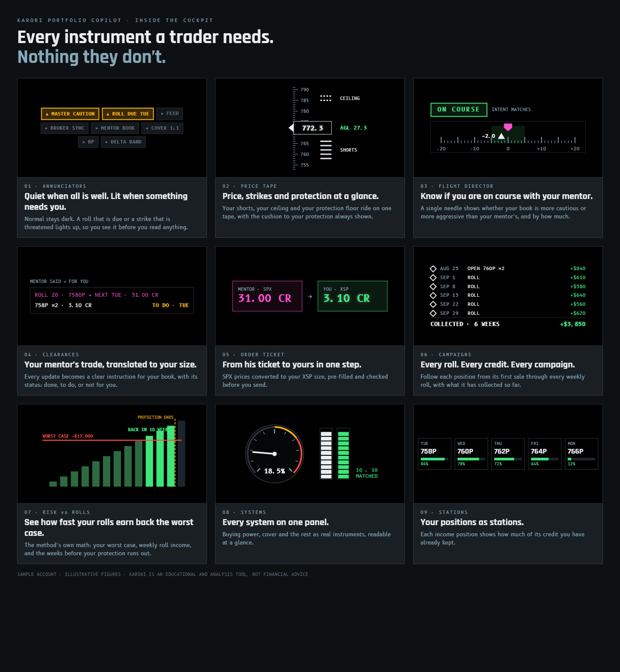Click the diamond icon beside AUG 25
This screenshot has width=620, height=672.
pos(433,269)
